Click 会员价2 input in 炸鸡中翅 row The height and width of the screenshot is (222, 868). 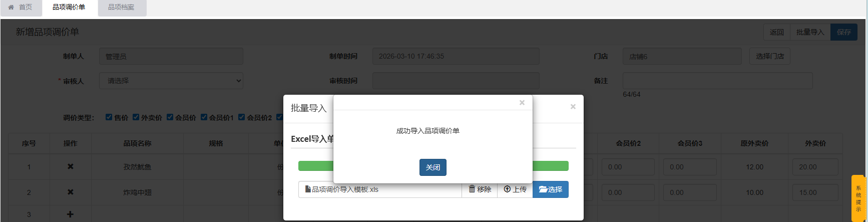coord(628,192)
